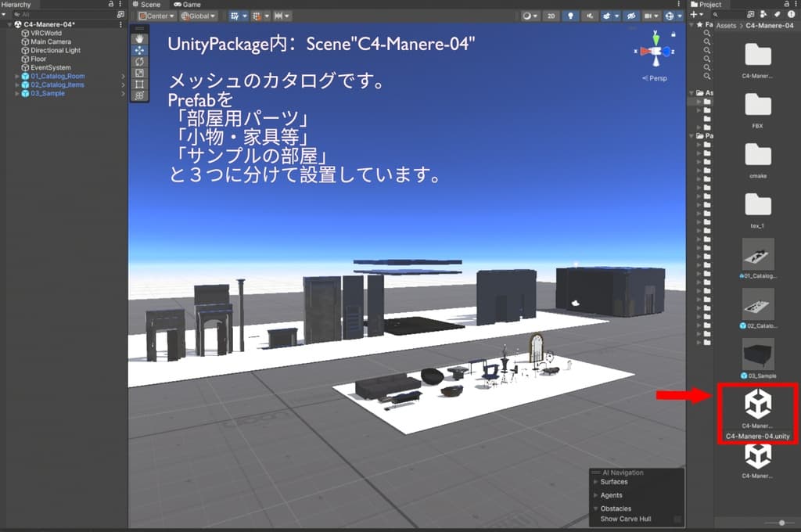This screenshot has height=532, width=801.
Task: Open prefab 01_Catalog_Room via its arrow
Action: (x=123, y=76)
